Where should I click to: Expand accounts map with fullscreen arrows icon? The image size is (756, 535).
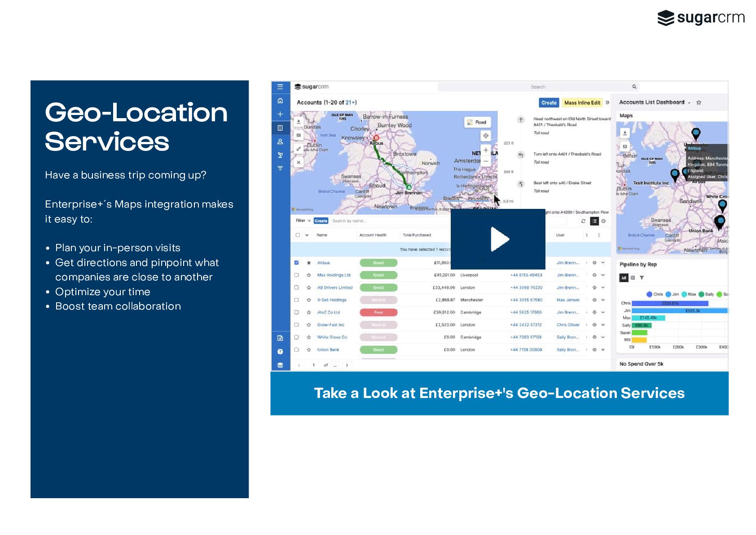[x=299, y=149]
